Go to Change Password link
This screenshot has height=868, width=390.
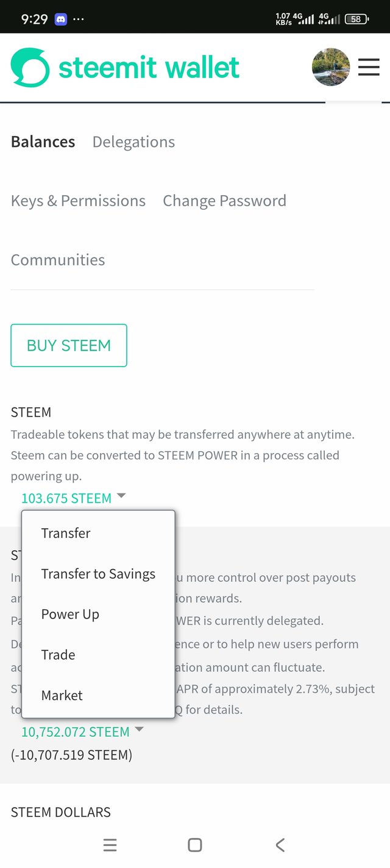pyautogui.click(x=224, y=201)
